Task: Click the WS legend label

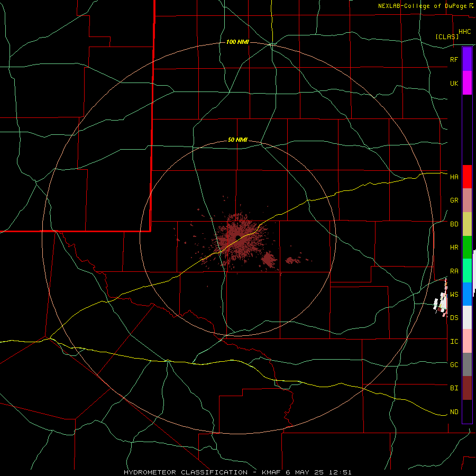Action: 454,295
